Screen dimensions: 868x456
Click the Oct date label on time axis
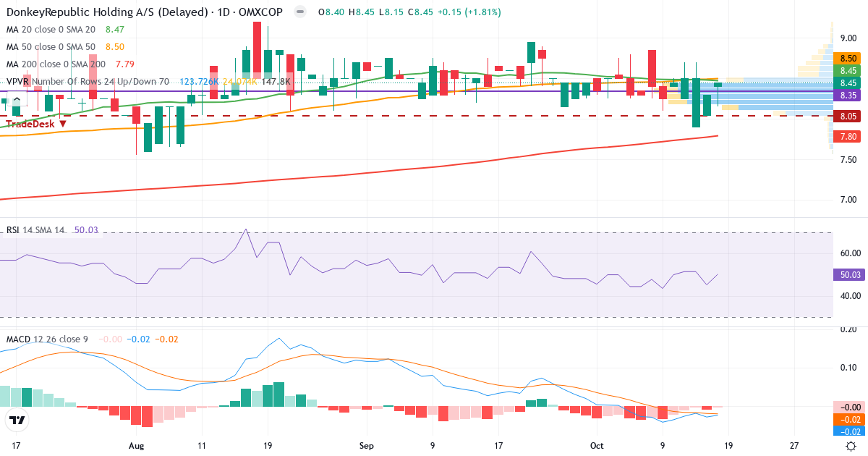pos(597,446)
